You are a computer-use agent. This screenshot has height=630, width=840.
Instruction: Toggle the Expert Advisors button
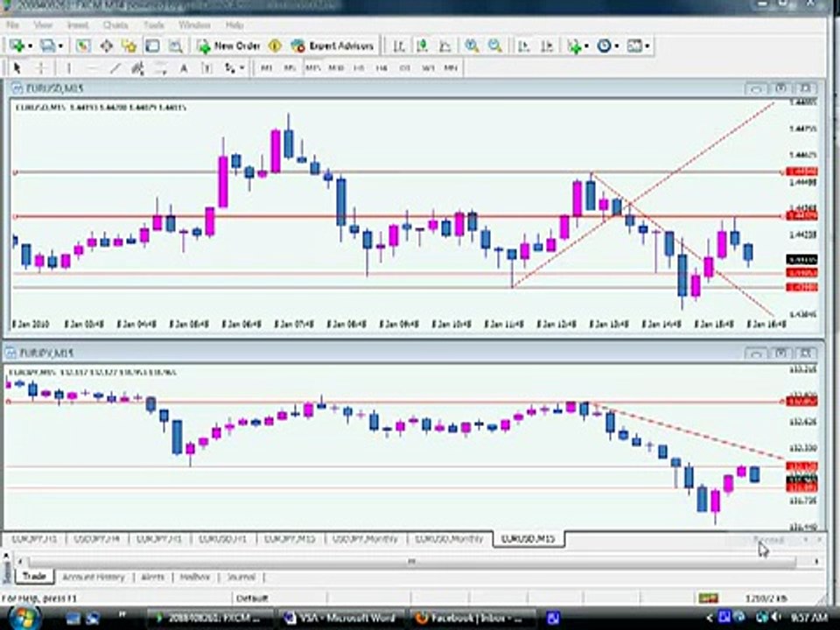[332, 46]
